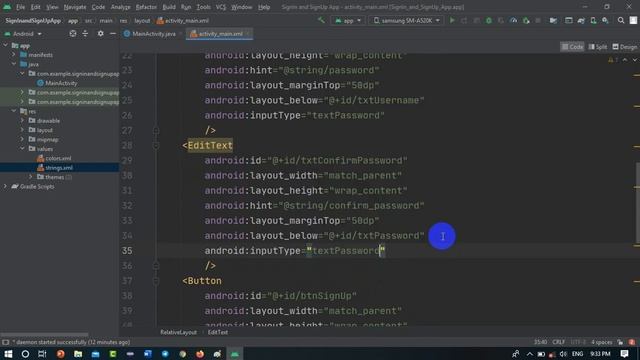Expand Gradle Scripts node

click(x=5, y=186)
